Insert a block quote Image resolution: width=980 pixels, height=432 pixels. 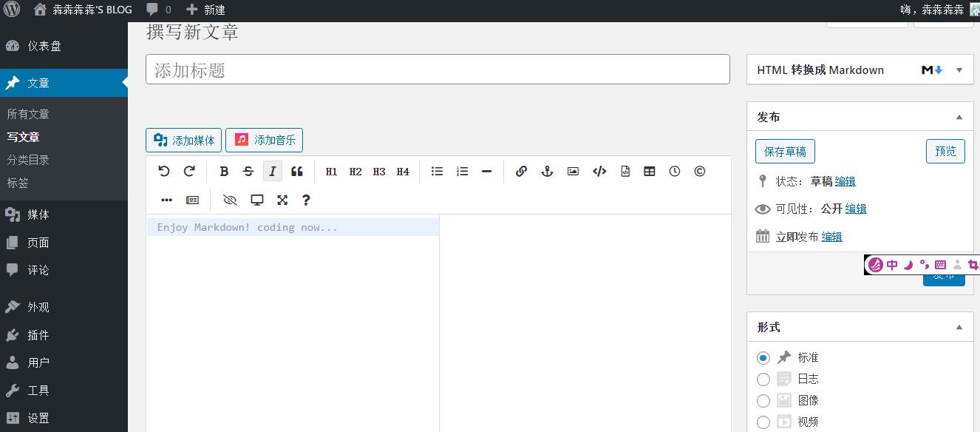tap(297, 171)
